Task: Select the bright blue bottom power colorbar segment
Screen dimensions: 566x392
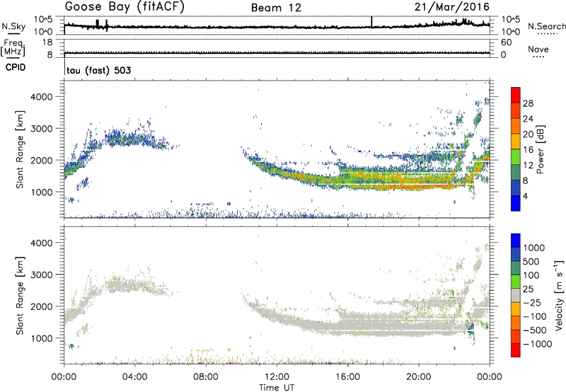Action: click(516, 204)
